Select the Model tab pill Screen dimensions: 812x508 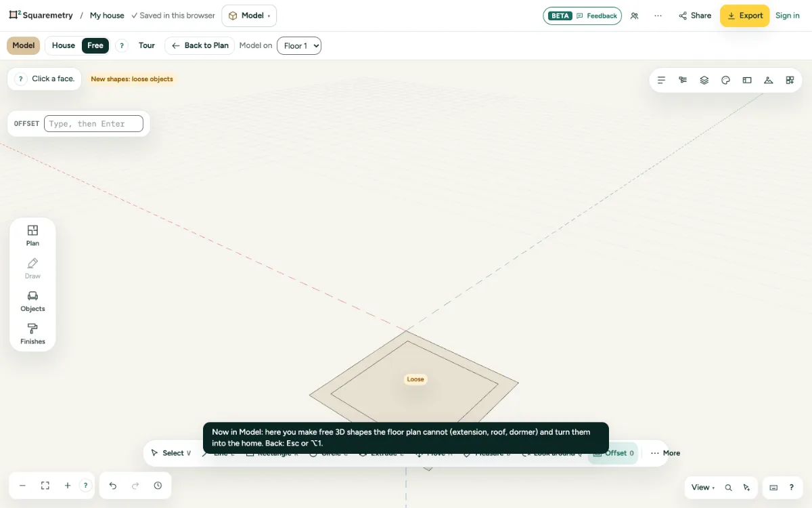tap(24, 45)
